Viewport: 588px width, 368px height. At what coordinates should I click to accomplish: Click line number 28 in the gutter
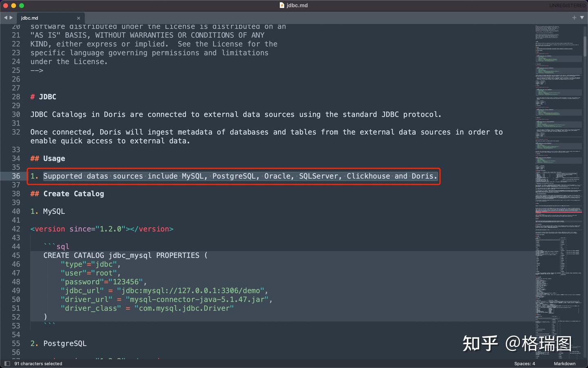pos(16,97)
